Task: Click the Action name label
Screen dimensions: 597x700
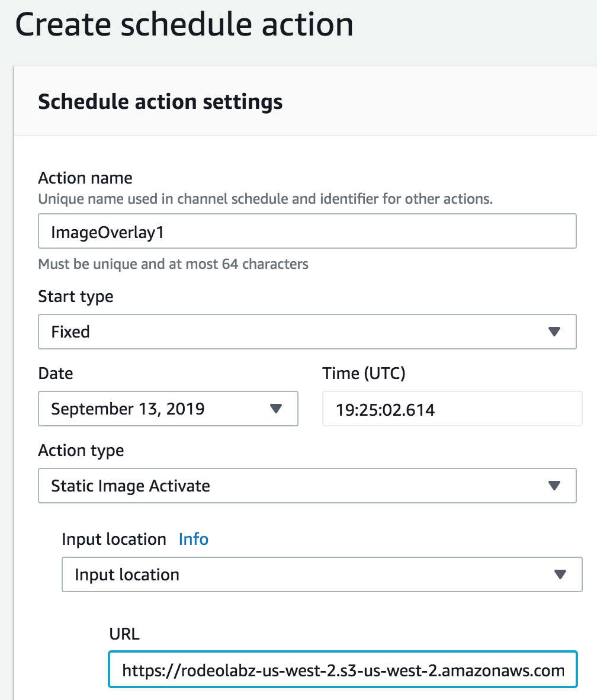Action: (x=85, y=178)
